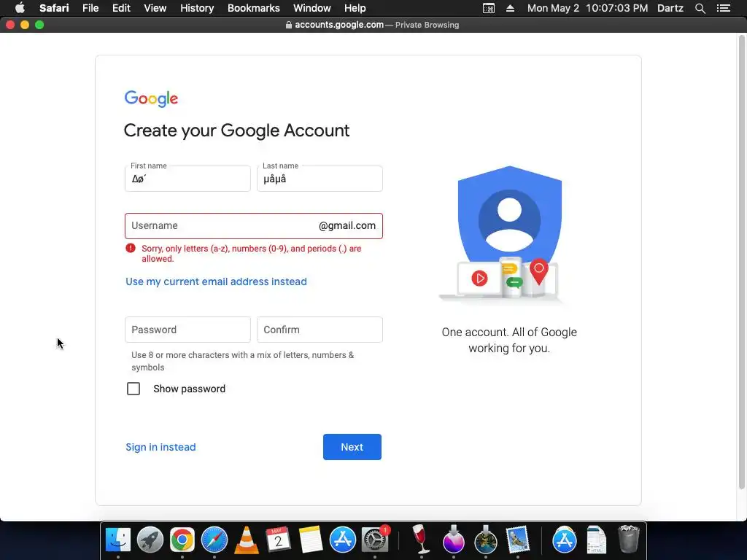The height and width of the screenshot is (560, 747).
Task: Open the App Store icon beside Notes
Action: (343, 540)
